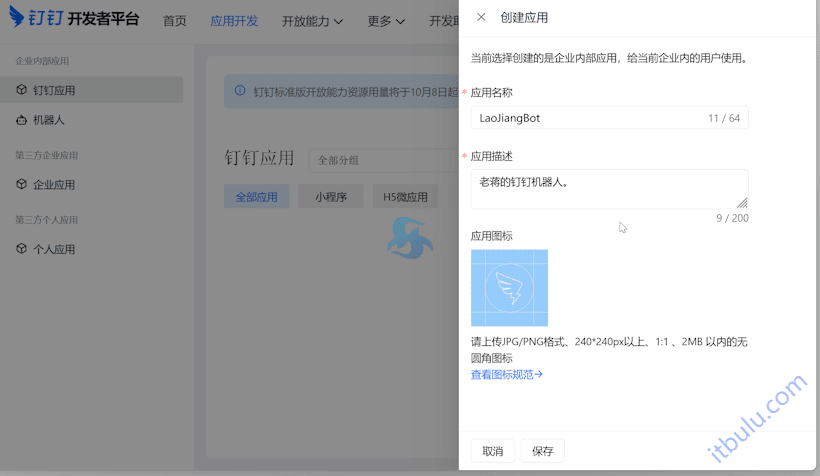Click the 9 / 200 character counter
820x476 pixels.
(x=732, y=218)
